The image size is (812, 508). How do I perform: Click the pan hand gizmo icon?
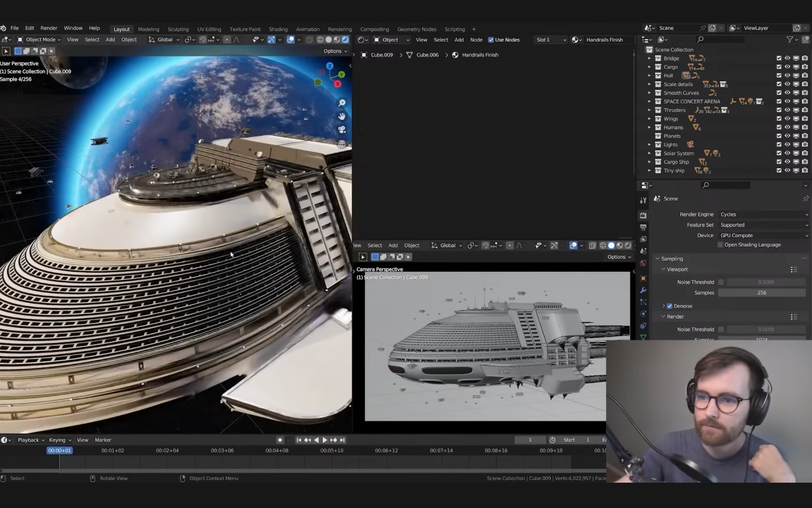coord(342,116)
